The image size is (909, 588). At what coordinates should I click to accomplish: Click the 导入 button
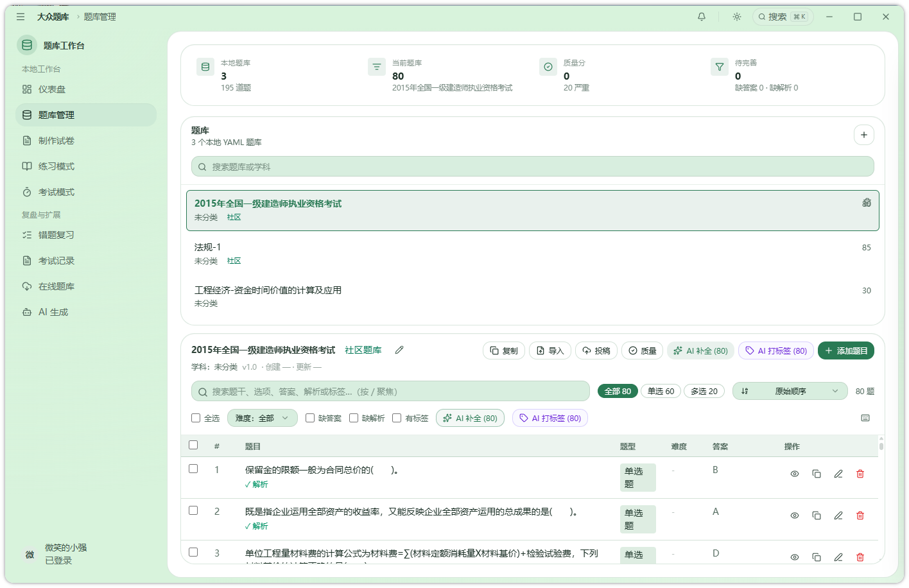(550, 350)
